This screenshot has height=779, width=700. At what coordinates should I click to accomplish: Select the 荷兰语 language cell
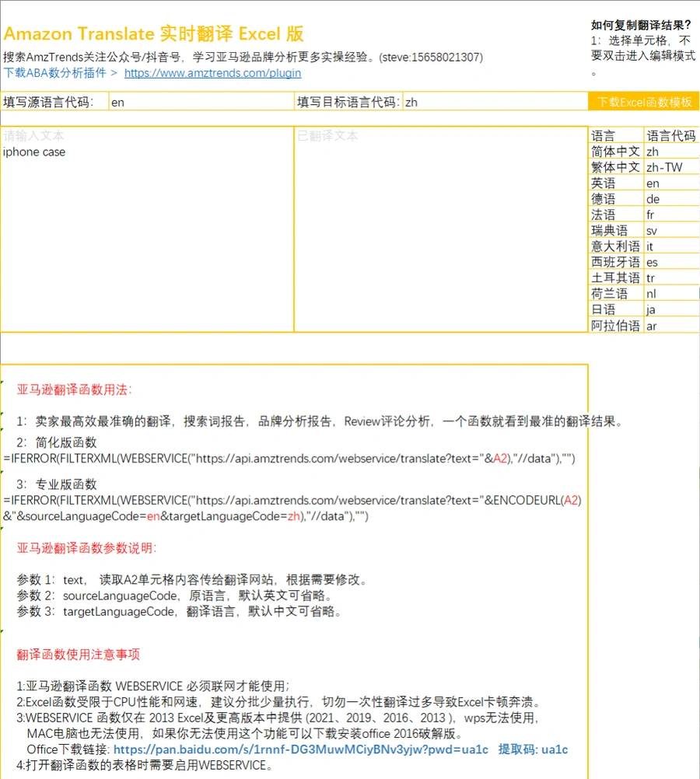(x=617, y=294)
